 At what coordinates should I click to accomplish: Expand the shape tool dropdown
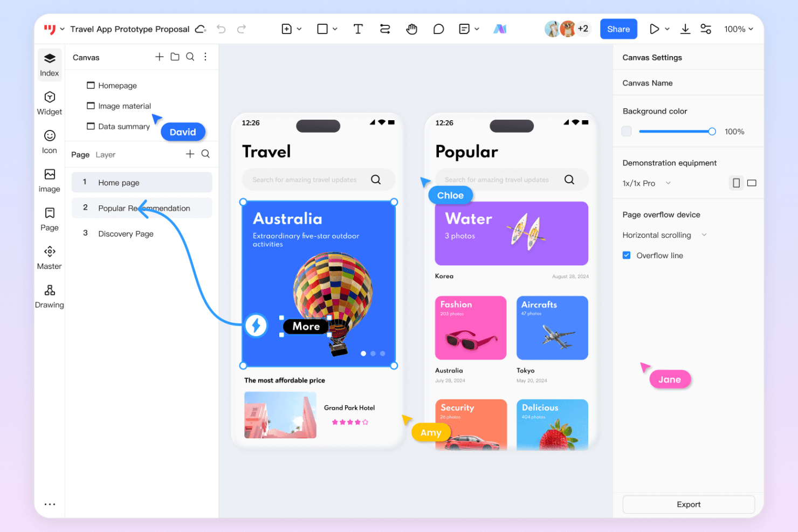pos(335,29)
